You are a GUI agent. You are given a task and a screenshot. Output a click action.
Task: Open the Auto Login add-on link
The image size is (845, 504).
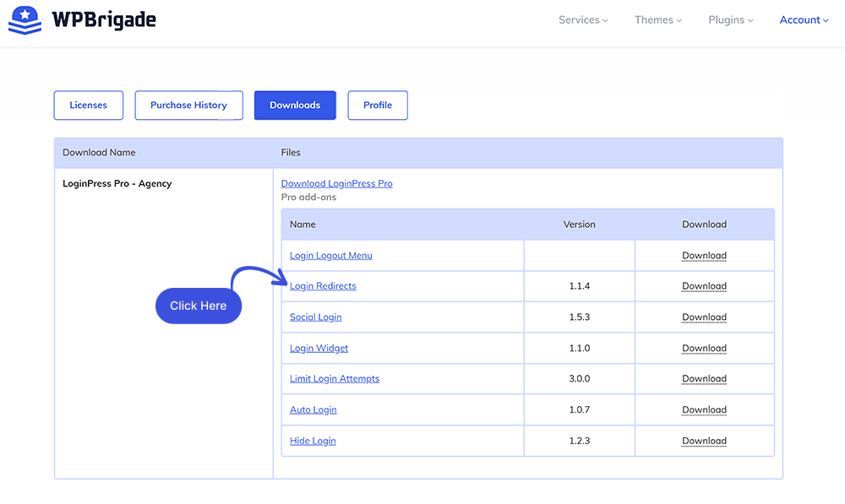tap(313, 409)
